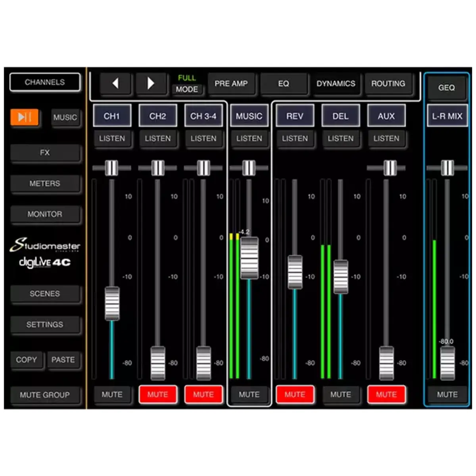This screenshot has width=476, height=476.
Task: Tap the orange music playback icon
Action: (x=25, y=118)
